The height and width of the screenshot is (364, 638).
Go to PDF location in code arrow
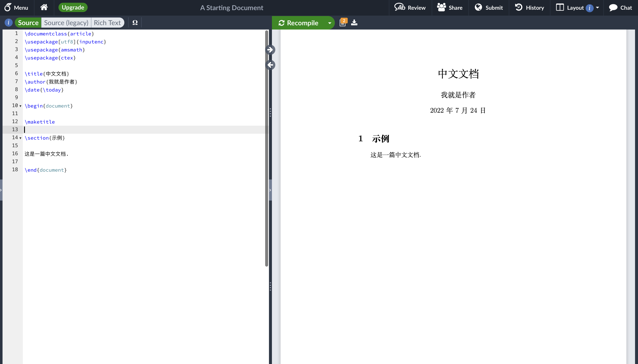[x=270, y=65]
